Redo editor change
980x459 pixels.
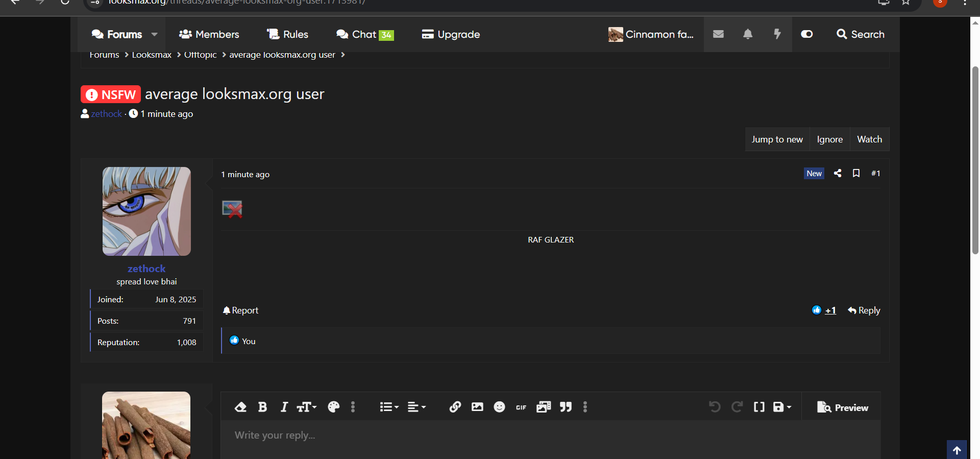click(737, 407)
